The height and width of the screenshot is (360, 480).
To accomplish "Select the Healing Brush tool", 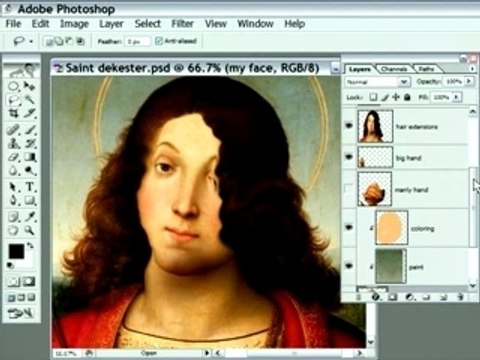I will (14, 129).
